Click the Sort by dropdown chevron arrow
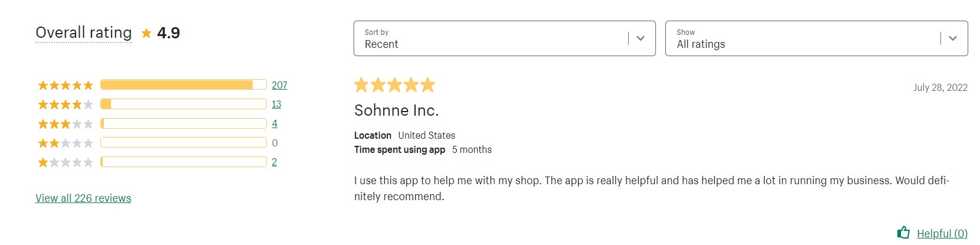Viewport: 980px width, 245px height. click(x=641, y=38)
